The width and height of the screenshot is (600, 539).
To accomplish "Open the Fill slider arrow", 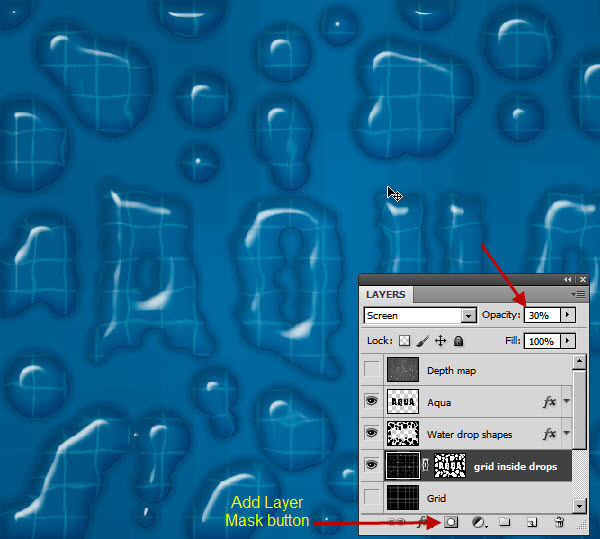I will pyautogui.click(x=568, y=341).
